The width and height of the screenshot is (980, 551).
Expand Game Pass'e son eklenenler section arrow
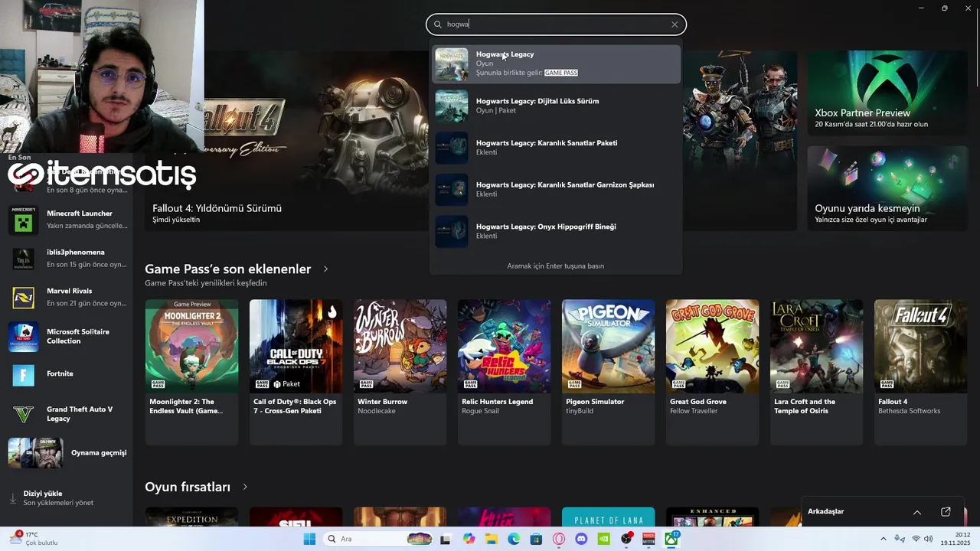[x=325, y=269]
